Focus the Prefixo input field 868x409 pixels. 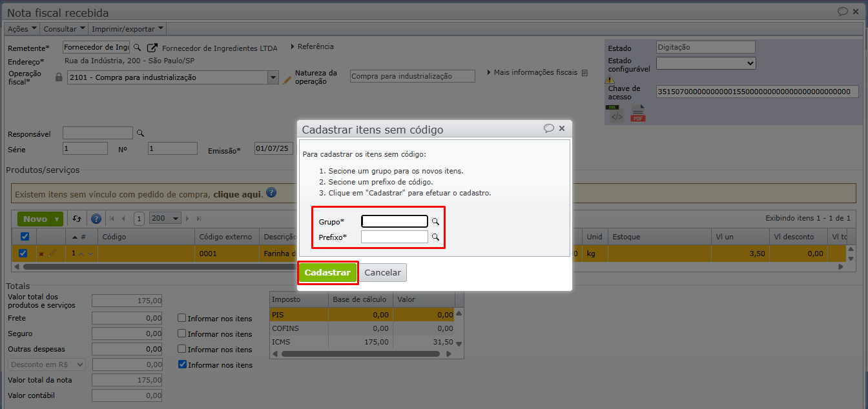[x=395, y=237]
